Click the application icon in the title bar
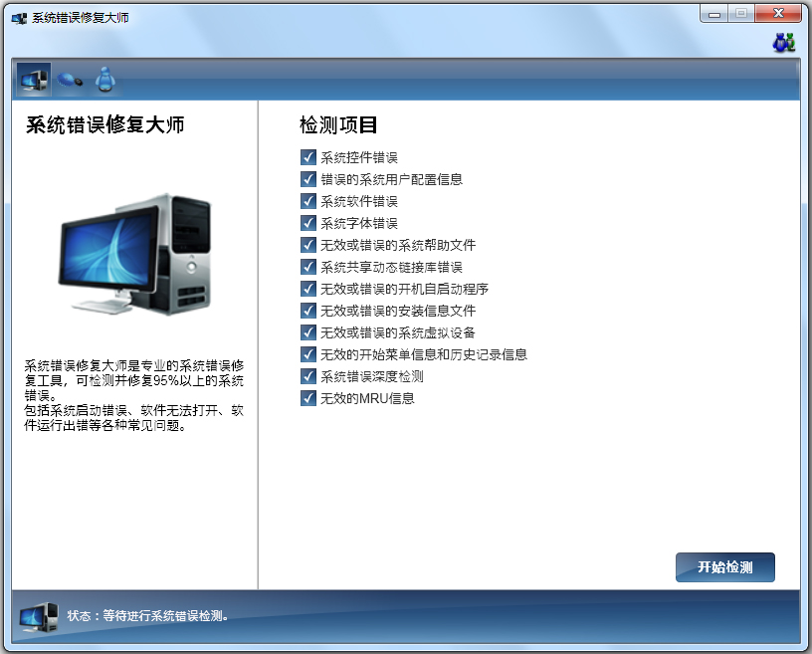The height and width of the screenshot is (654, 812). (x=17, y=15)
